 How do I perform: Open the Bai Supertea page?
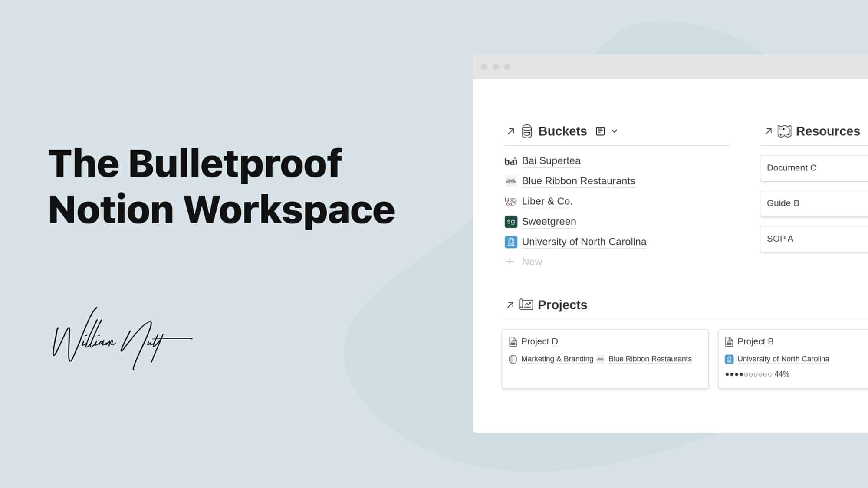pyautogui.click(x=551, y=160)
